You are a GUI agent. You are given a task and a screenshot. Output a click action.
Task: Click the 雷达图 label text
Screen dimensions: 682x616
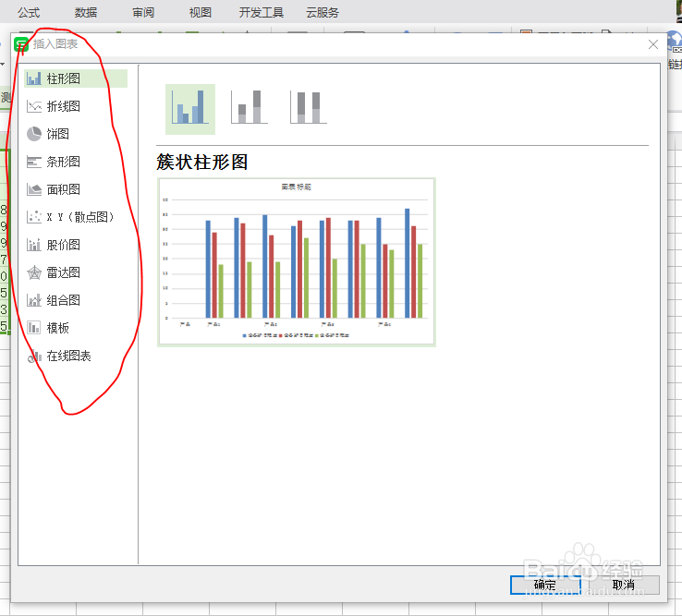click(64, 272)
